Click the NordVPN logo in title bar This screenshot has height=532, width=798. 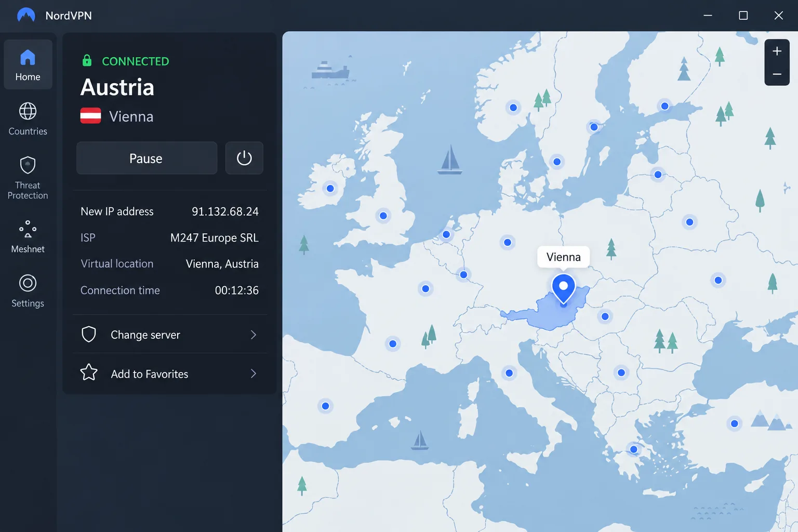tap(26, 15)
